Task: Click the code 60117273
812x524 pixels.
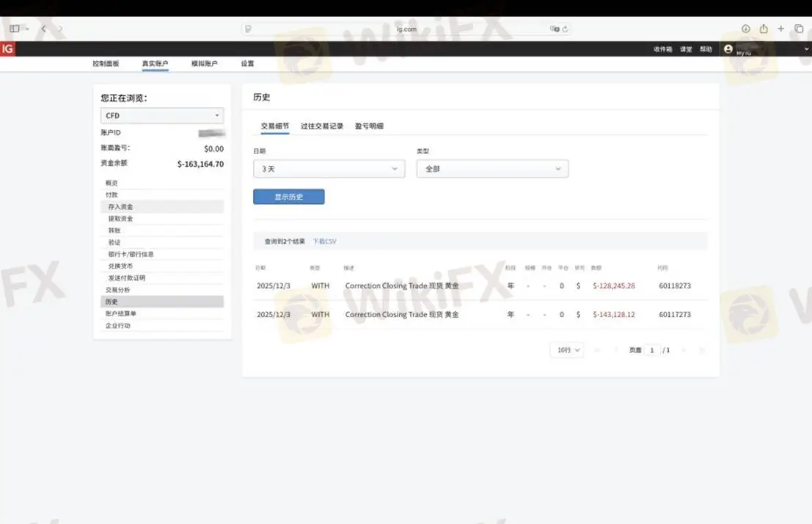Action: [675, 315]
